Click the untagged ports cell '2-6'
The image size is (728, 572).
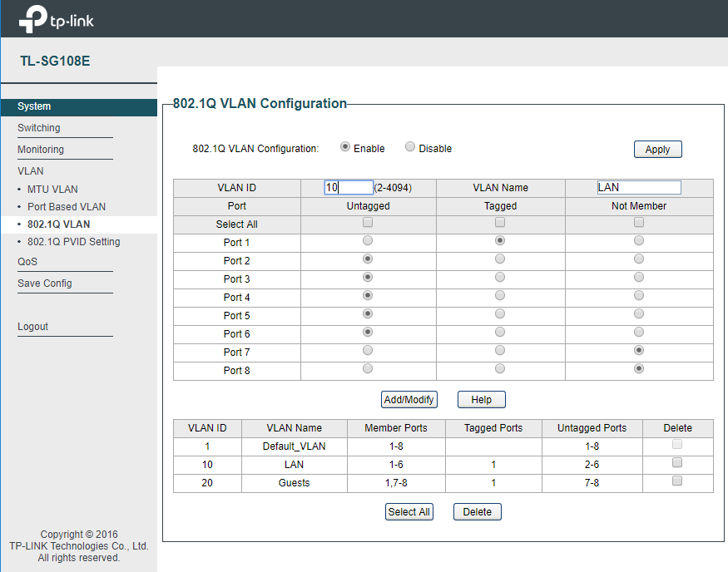(592, 465)
